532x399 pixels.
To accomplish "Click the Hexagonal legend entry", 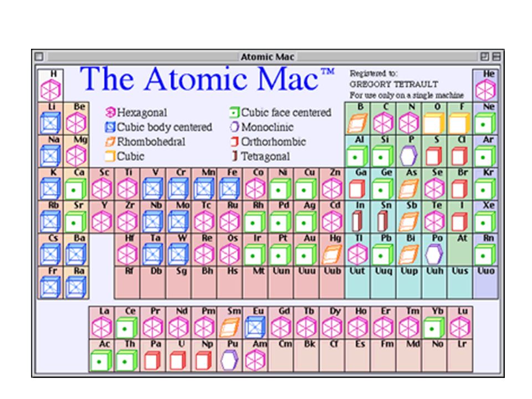I will click(x=136, y=112).
